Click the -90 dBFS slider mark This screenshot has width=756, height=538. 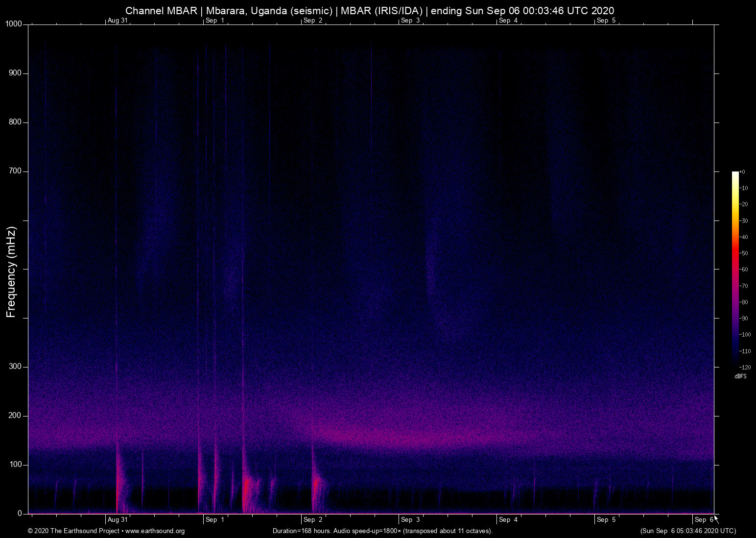(x=744, y=318)
